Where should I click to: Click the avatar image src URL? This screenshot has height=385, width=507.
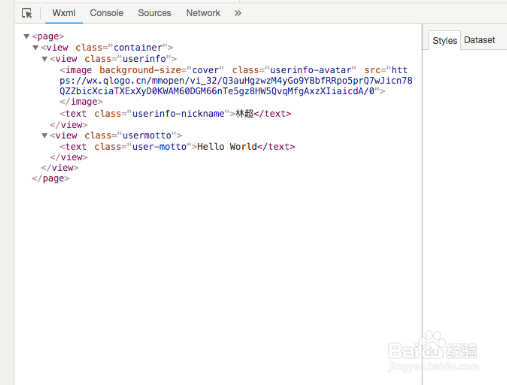point(236,81)
